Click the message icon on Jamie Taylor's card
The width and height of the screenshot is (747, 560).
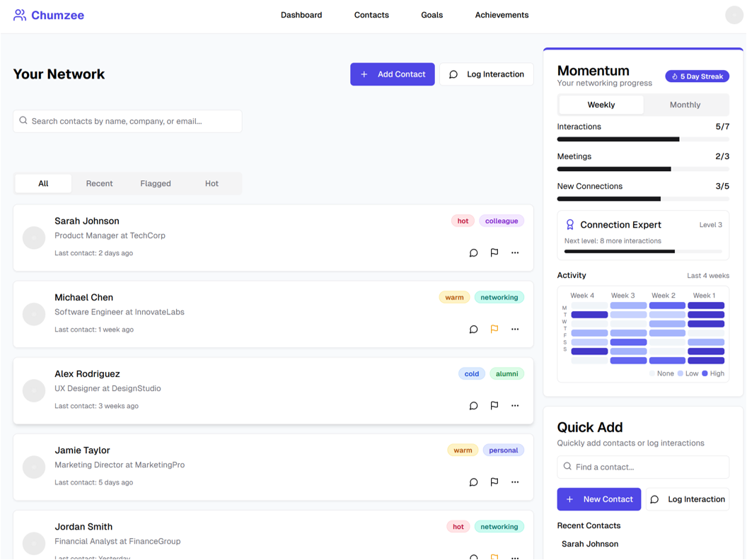coord(473,482)
